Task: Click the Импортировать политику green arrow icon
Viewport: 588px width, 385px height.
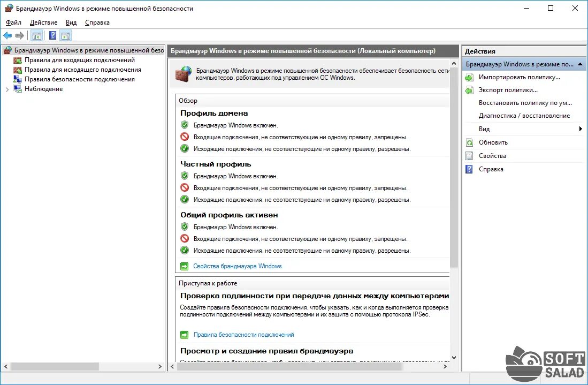Action: (469, 77)
